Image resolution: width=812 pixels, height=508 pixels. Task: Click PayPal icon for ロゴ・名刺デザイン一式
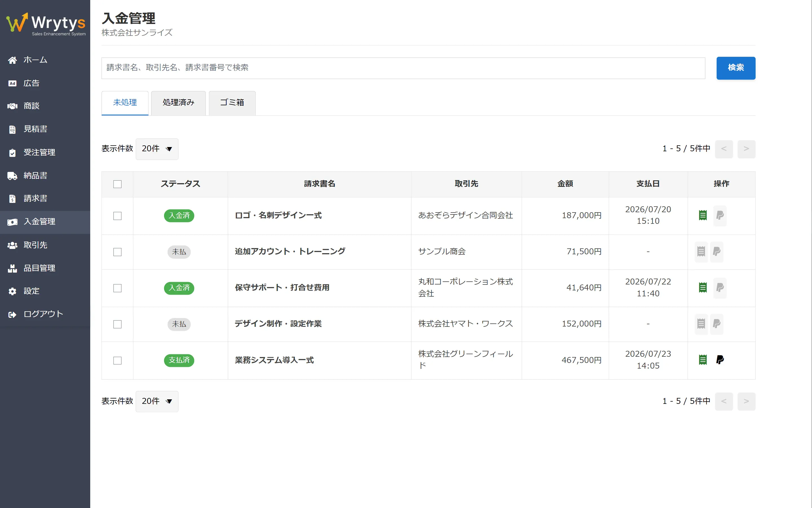pyautogui.click(x=720, y=215)
